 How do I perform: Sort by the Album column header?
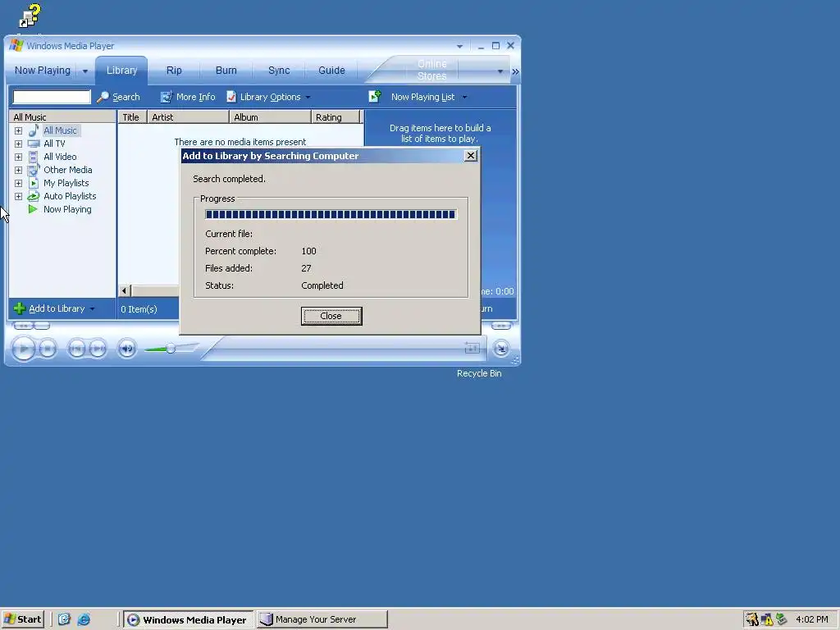click(x=271, y=116)
